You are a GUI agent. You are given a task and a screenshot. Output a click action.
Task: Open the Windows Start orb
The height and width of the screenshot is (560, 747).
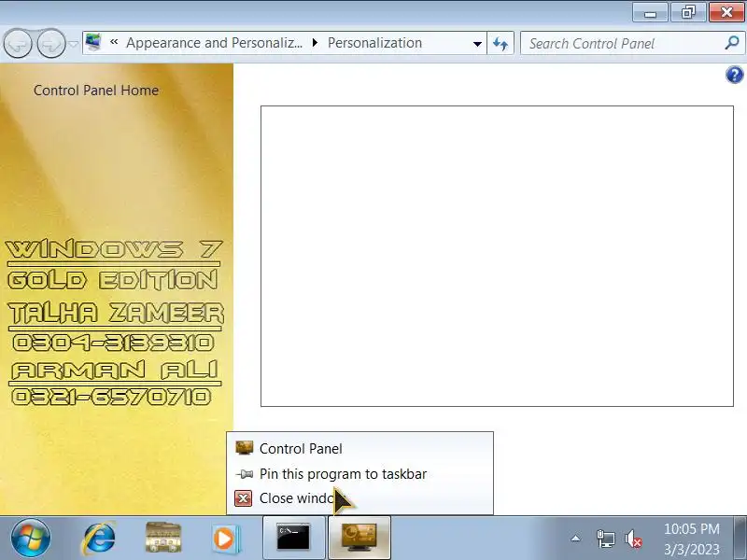coord(31,539)
